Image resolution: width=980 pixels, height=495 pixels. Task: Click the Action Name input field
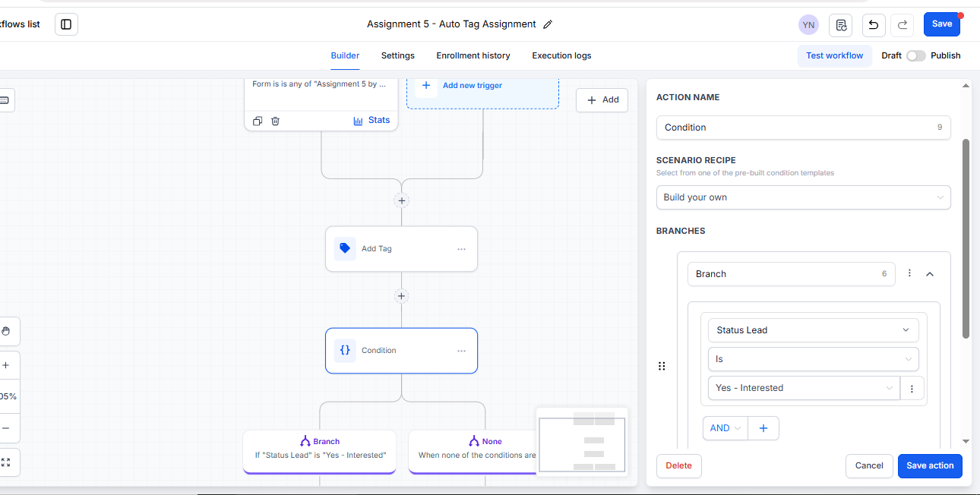click(x=804, y=128)
